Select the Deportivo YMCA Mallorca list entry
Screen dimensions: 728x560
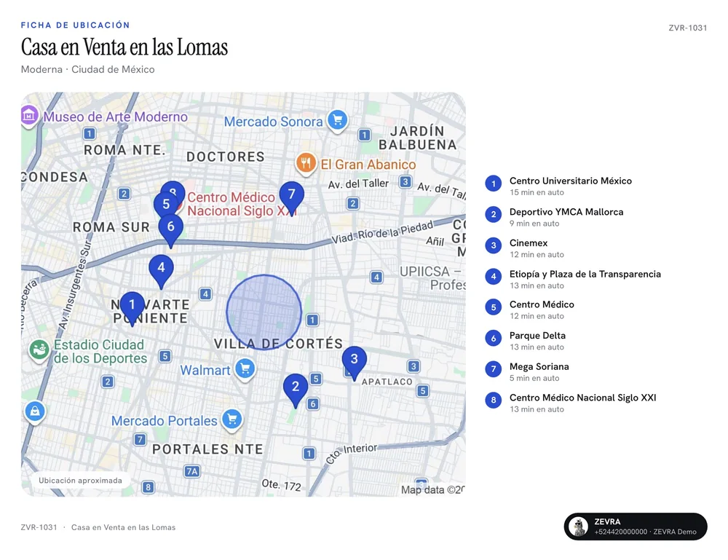pyautogui.click(x=554, y=217)
